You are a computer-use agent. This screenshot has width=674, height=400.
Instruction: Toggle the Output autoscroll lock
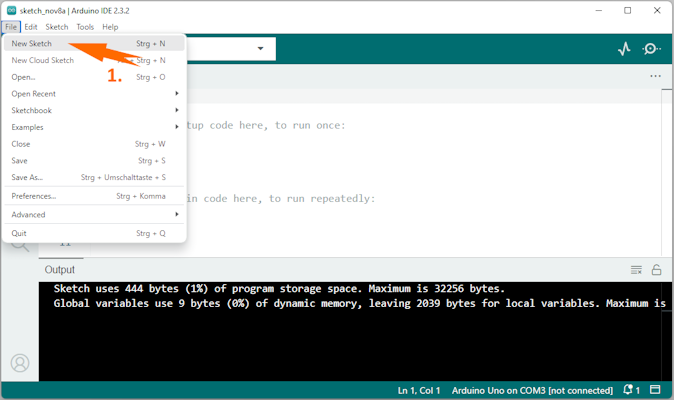(x=656, y=270)
